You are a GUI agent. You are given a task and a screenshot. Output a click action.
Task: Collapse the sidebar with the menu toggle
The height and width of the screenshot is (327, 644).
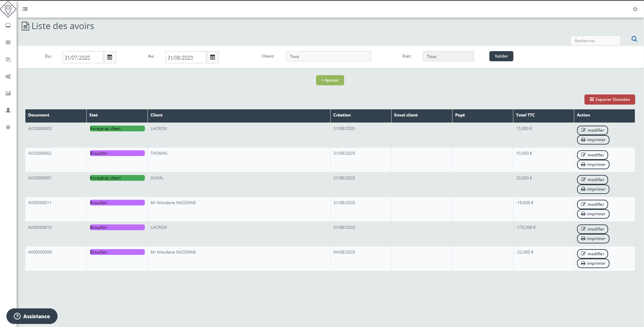[25, 9]
